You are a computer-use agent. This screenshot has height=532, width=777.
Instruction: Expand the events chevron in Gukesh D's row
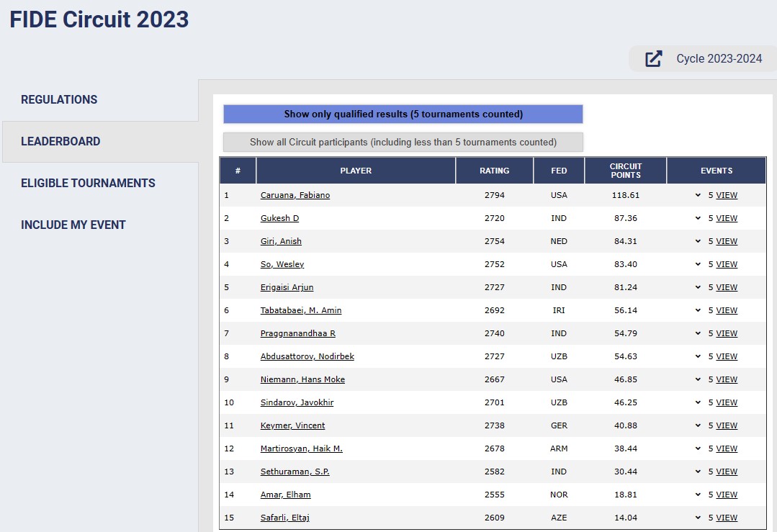coord(698,218)
